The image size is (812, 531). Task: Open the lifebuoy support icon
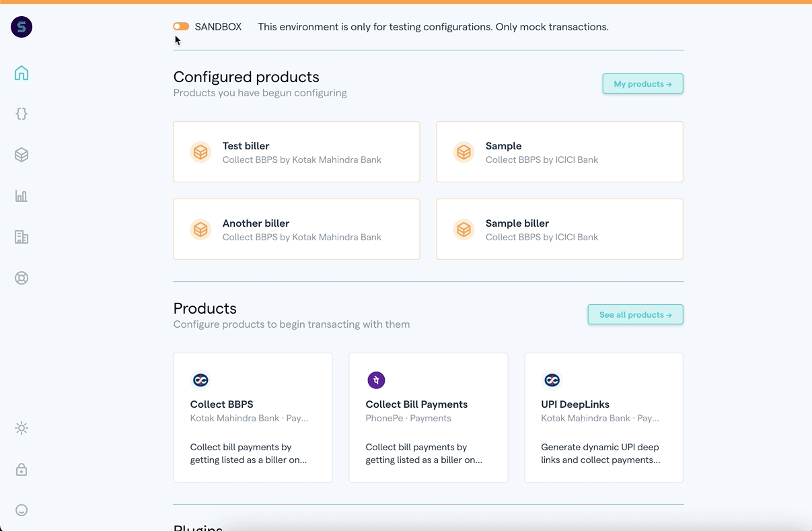pyautogui.click(x=22, y=278)
